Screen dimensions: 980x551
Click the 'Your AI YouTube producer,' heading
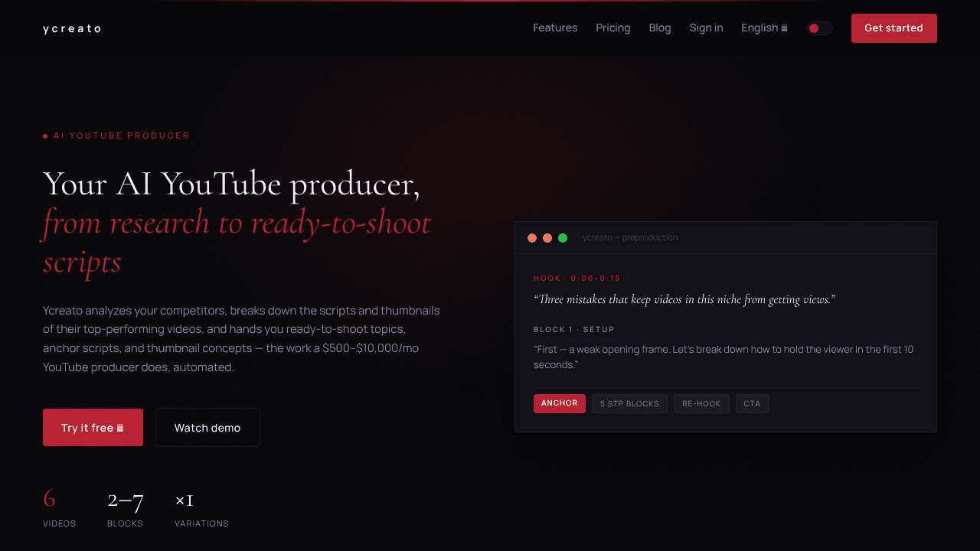point(231,184)
